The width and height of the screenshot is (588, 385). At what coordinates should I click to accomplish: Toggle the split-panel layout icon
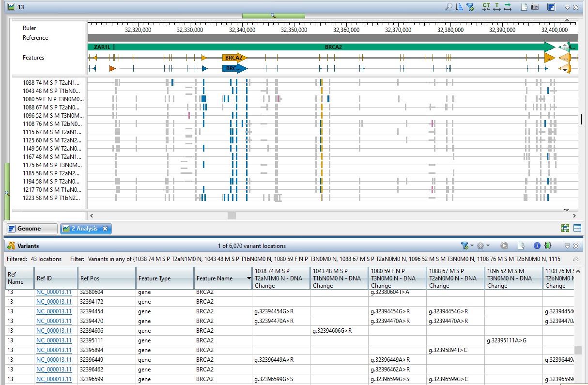(x=577, y=228)
